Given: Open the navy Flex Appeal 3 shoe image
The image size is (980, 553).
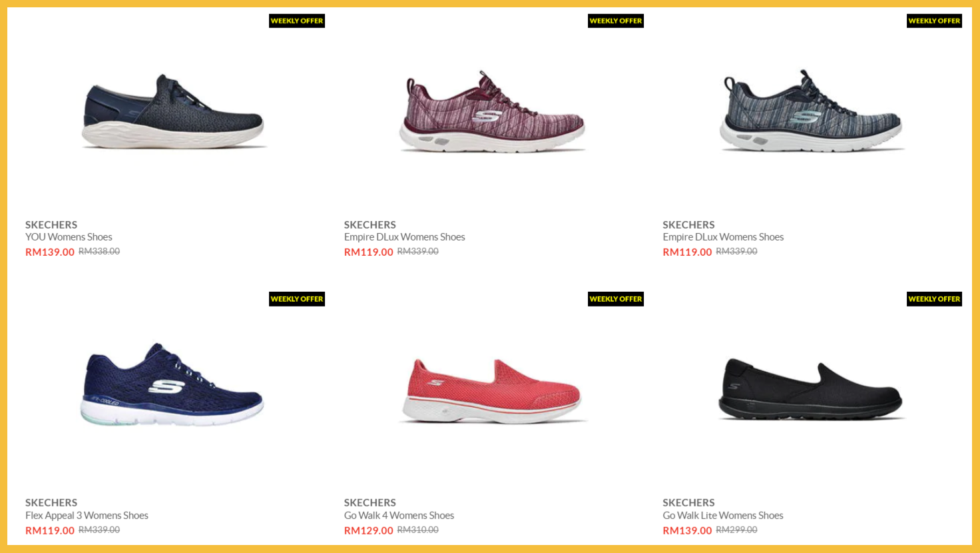Looking at the screenshot, I should pyautogui.click(x=173, y=384).
